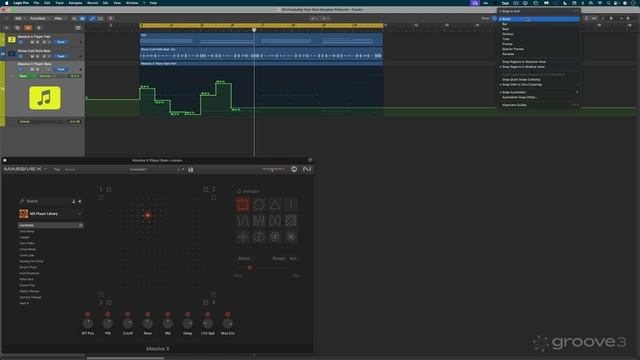
Task: Choose Beat in the Snap menu
Action: (505, 29)
